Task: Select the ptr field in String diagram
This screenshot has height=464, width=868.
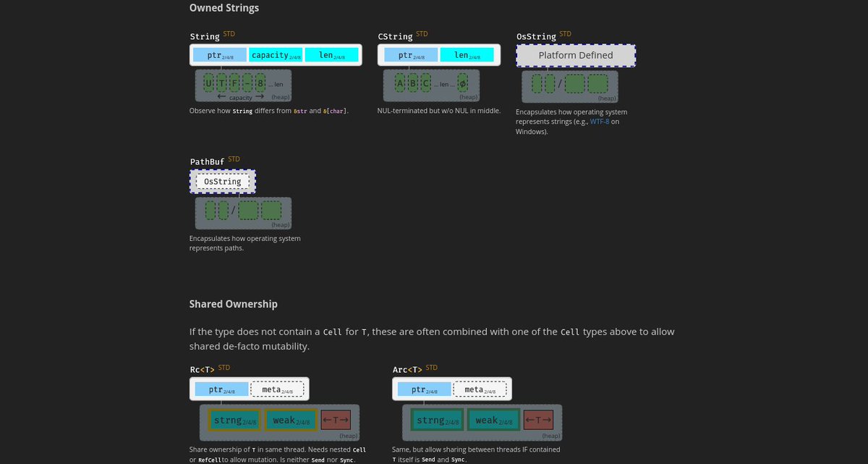Action: (220, 55)
